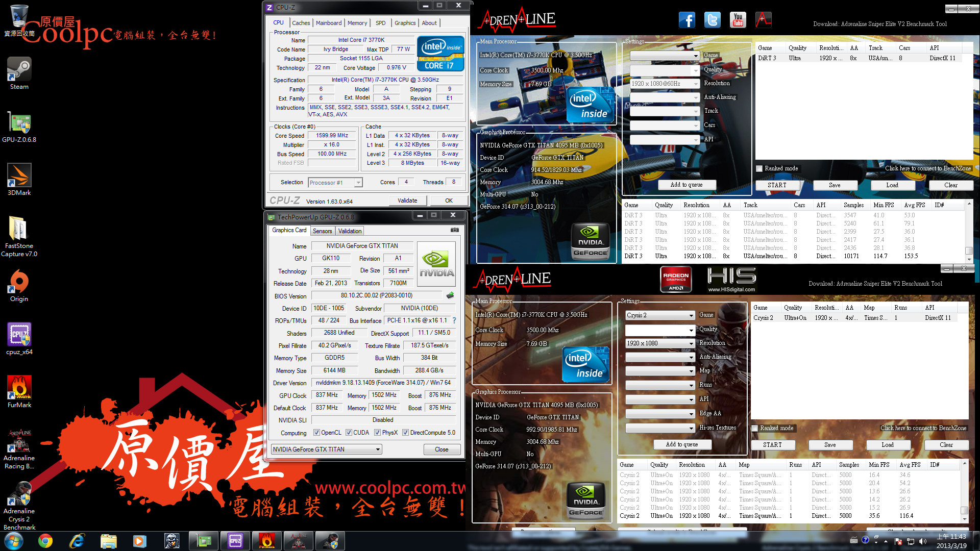Click the DiRT 3 results list scrollbar
This screenshot has height=551, width=980.
click(969, 230)
